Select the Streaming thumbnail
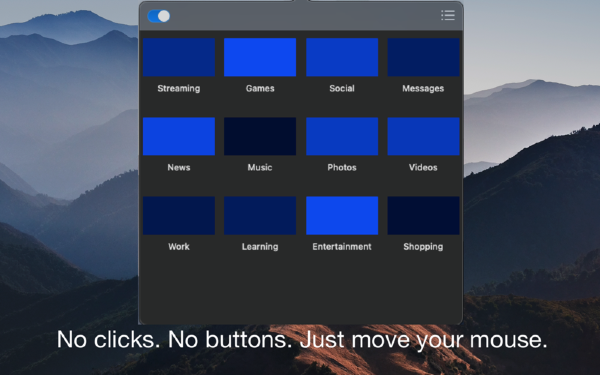Screen dimensions: 600x375 [179, 57]
